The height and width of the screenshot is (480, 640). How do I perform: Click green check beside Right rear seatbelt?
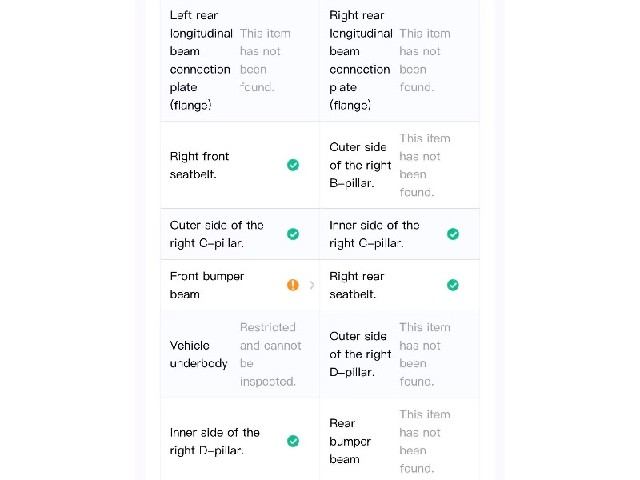(x=453, y=285)
